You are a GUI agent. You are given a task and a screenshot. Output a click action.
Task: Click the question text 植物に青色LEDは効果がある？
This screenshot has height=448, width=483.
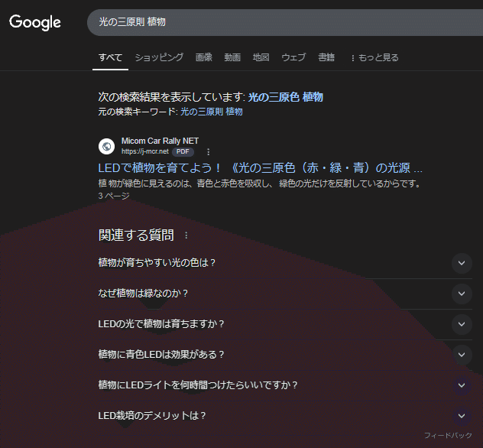(161, 354)
